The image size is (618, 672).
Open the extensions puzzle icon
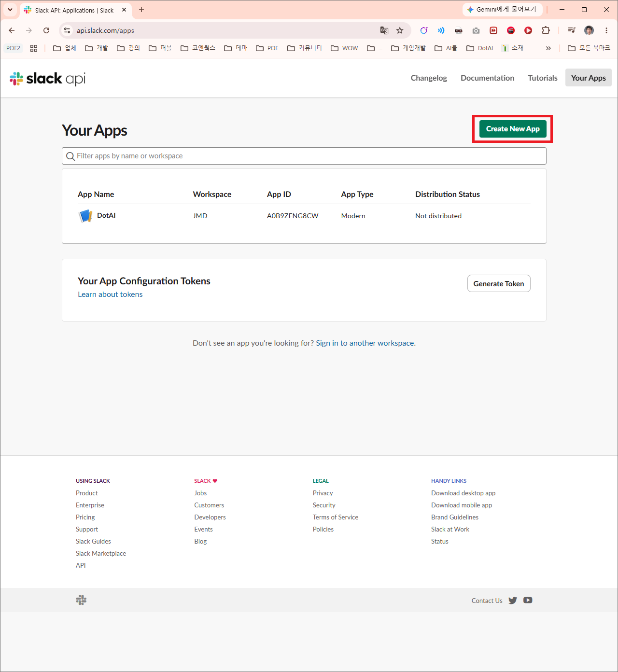(x=546, y=30)
